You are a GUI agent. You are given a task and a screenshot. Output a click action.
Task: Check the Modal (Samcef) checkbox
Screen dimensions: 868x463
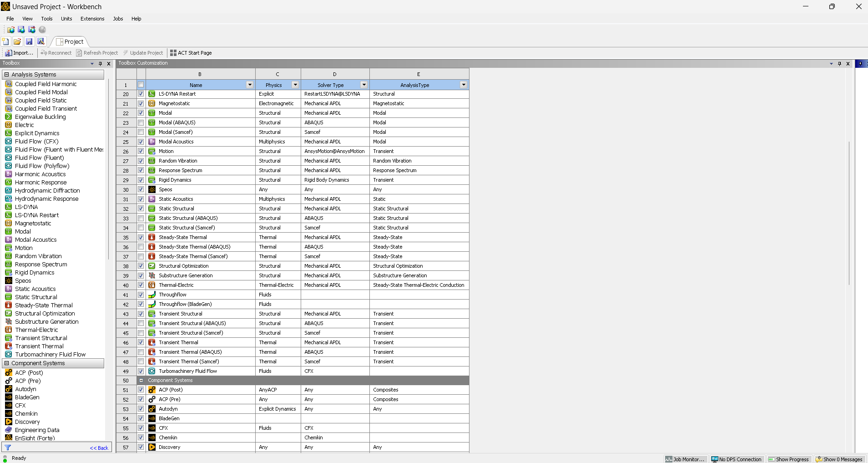(141, 132)
